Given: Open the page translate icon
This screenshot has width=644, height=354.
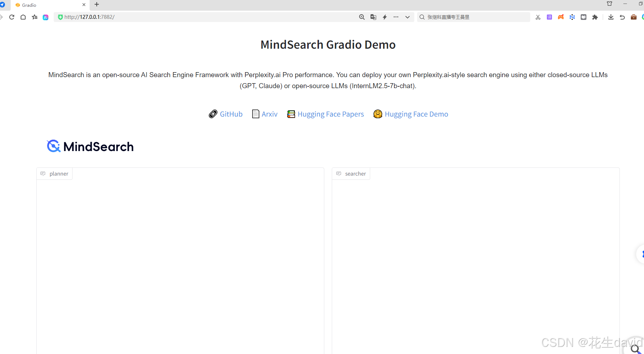Looking at the screenshot, I should pos(373,17).
